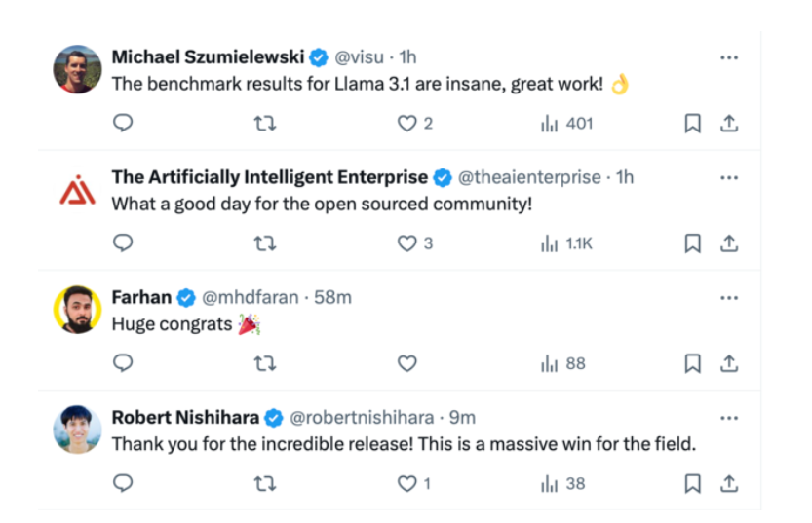812x523 pixels.
Task: Retweet the Llama 3.1 benchmark tweet
Action: pos(264,124)
